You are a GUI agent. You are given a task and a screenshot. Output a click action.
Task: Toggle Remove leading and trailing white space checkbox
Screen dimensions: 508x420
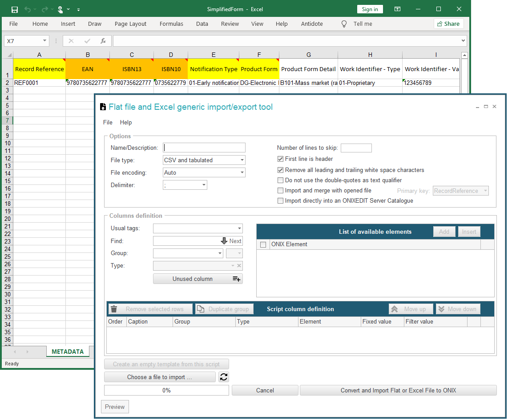coord(281,170)
